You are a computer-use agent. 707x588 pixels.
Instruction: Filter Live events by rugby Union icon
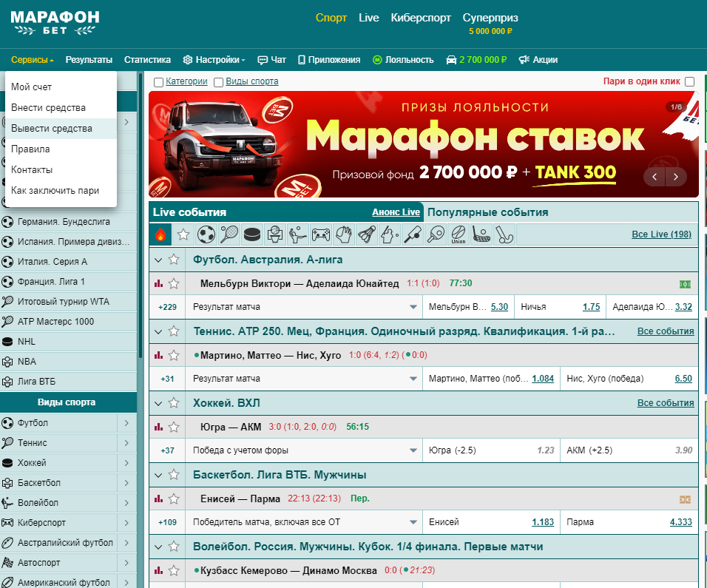coord(459,234)
